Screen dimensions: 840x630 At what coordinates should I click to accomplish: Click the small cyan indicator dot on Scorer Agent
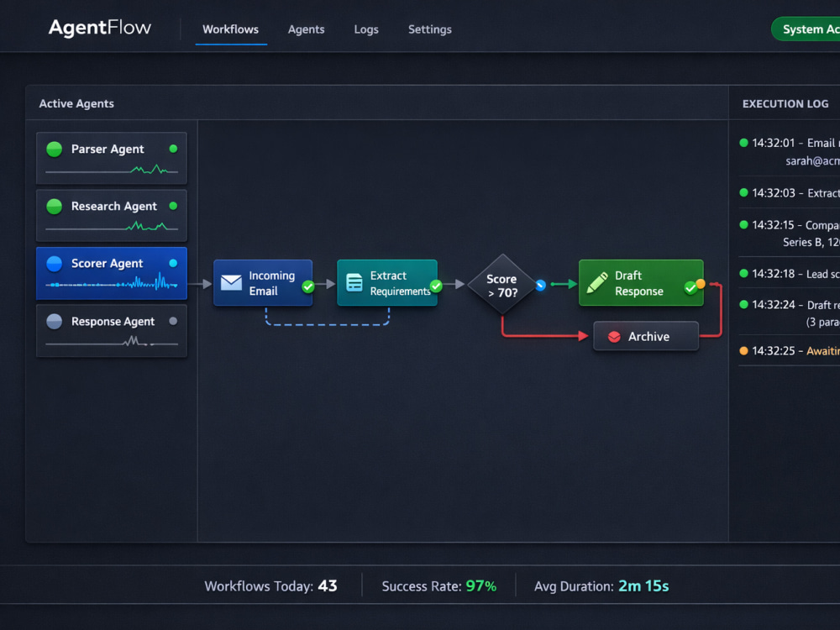tap(173, 263)
